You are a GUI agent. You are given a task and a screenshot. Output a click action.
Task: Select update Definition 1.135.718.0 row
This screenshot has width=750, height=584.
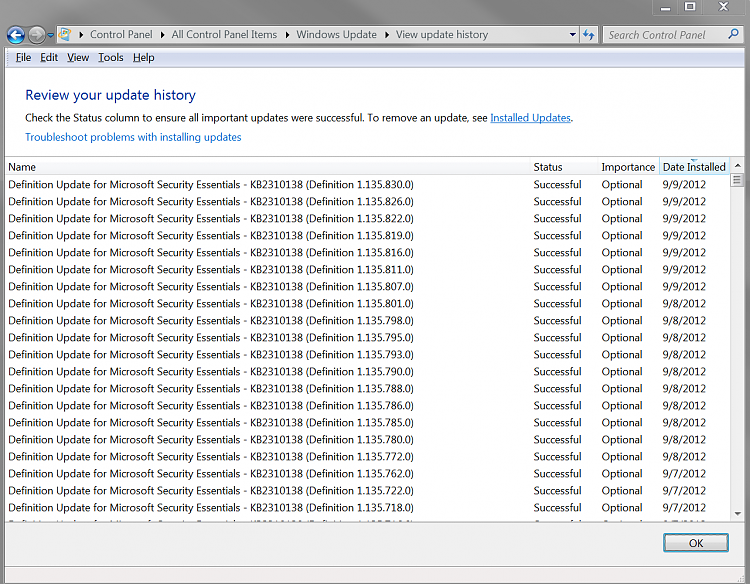[x=367, y=507]
